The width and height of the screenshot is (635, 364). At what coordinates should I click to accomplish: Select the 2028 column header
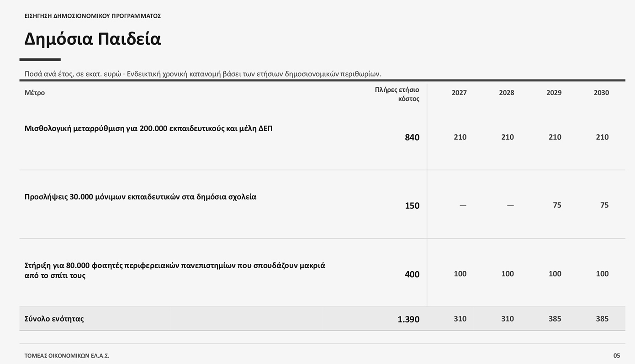[507, 93]
